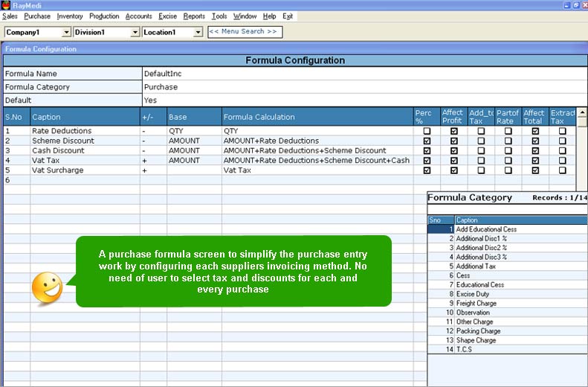Screen dimensions: 588x387
Task: Click the RayMedi app icon in title bar
Action: (5, 5)
